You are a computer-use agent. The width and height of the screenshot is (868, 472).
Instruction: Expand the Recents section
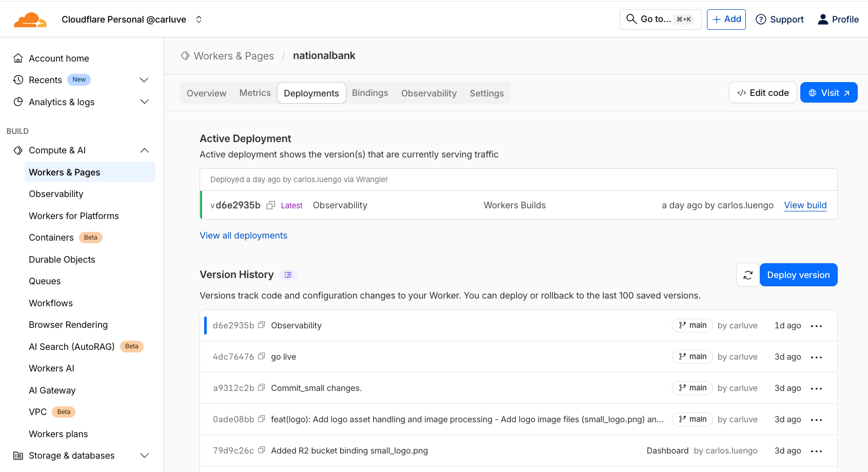(144, 80)
